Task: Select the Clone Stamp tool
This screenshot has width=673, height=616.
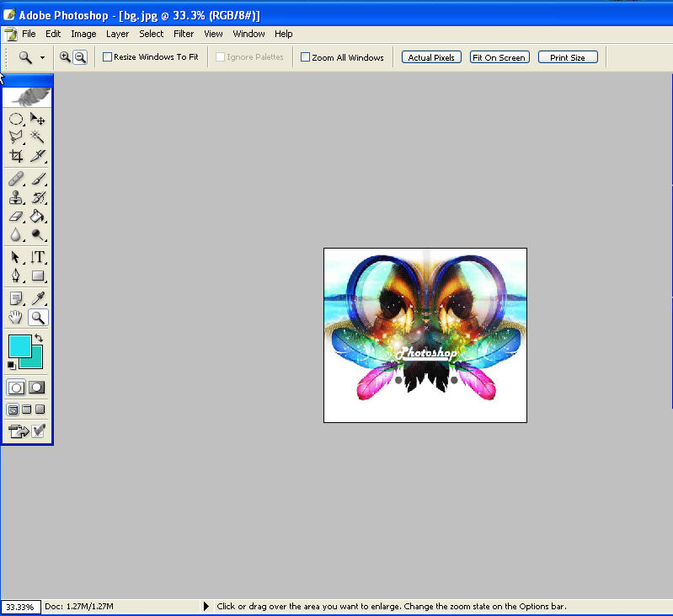Action: click(16, 198)
